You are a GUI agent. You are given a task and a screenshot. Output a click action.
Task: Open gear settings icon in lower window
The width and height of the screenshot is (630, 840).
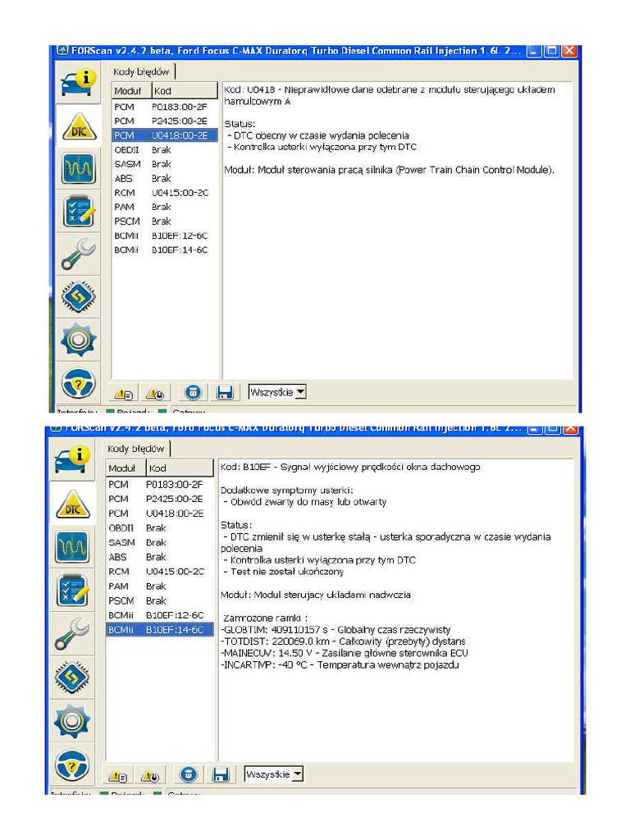pyautogui.click(x=72, y=721)
